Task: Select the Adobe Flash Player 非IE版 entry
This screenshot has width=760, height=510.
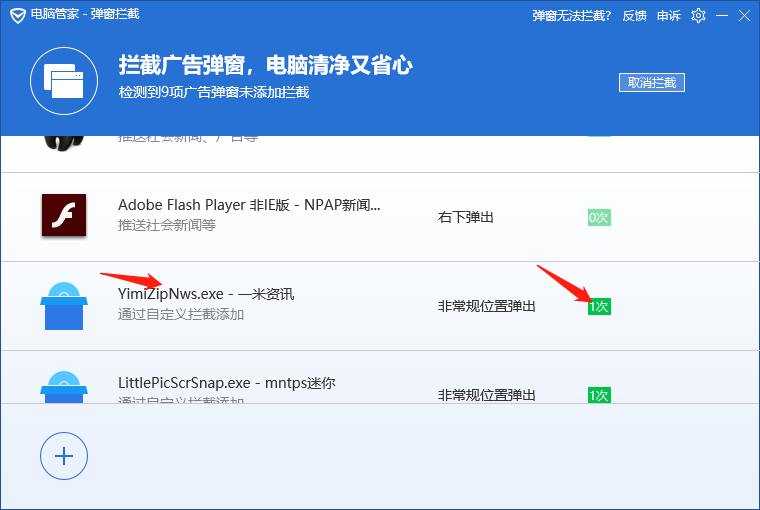Action: pyautogui.click(x=249, y=205)
